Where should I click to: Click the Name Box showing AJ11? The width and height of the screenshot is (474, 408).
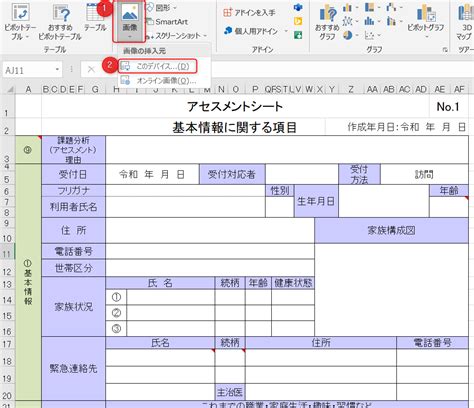click(28, 70)
